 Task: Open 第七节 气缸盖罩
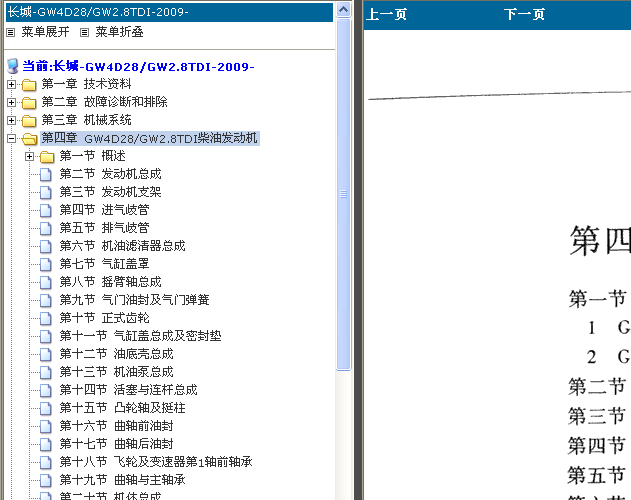104,264
